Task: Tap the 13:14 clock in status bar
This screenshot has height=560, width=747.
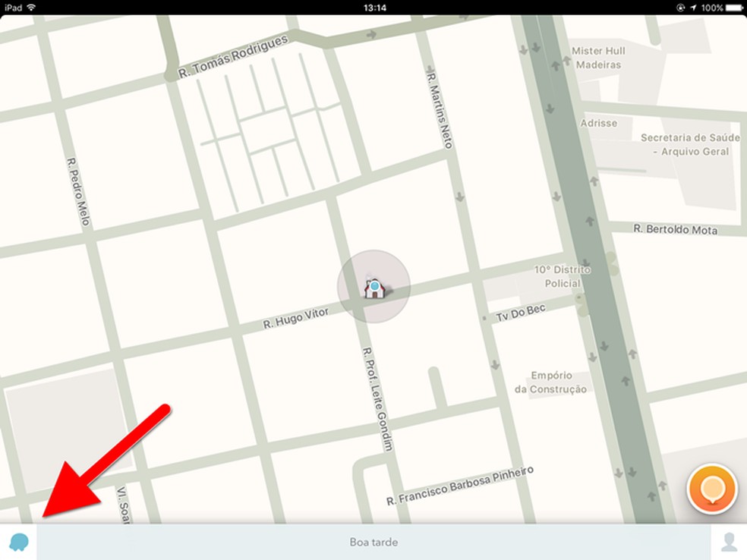Action: (x=374, y=8)
